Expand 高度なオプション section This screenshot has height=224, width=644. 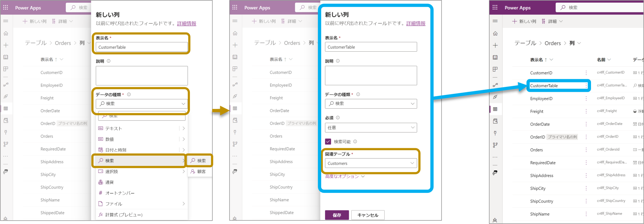click(345, 176)
